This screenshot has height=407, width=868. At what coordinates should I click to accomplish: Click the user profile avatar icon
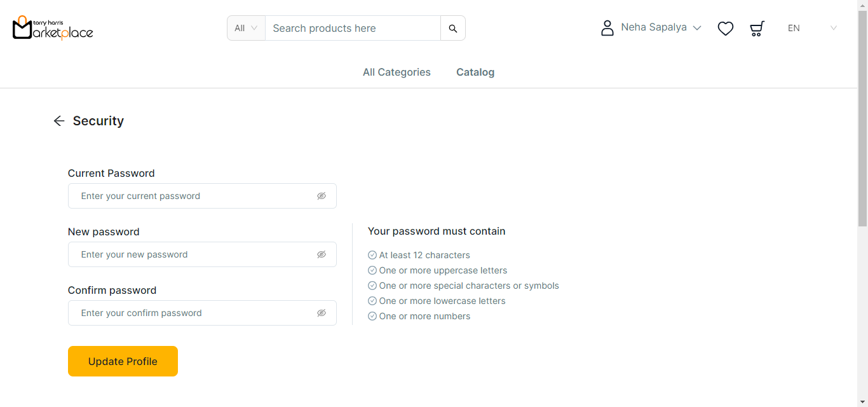607,28
